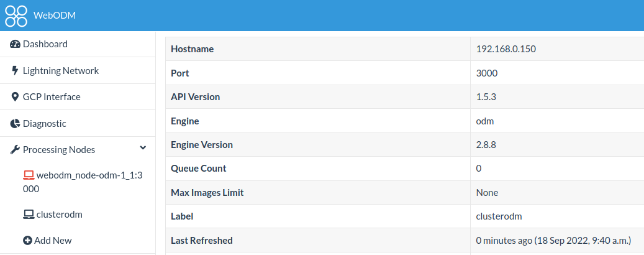
Task: Click the laptop icon beside clusterodm
Action: pyautogui.click(x=29, y=215)
